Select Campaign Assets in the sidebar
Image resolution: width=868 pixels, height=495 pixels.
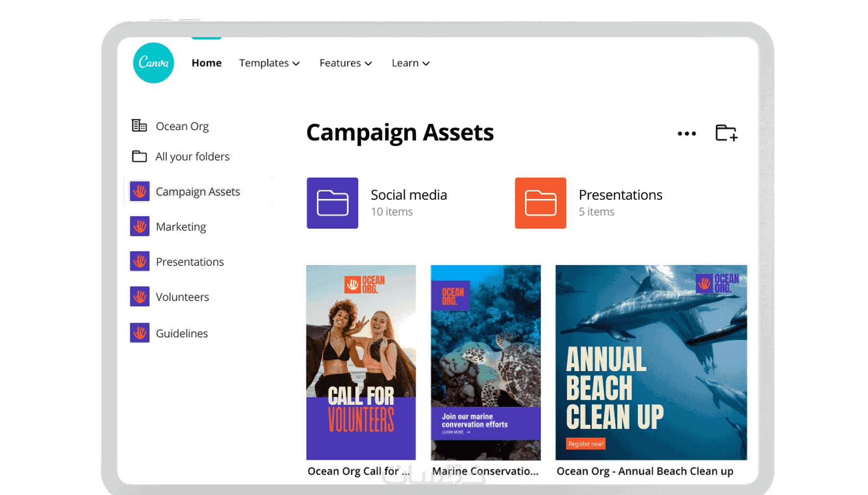(x=198, y=191)
